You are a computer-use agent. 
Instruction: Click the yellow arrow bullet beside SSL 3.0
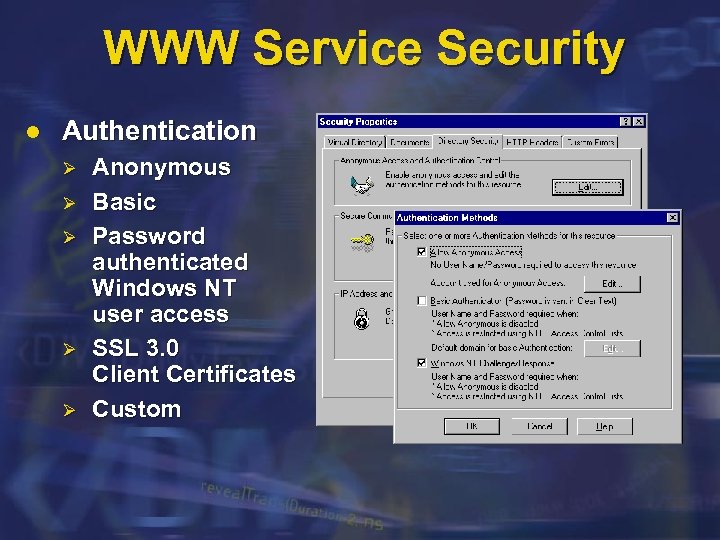point(69,349)
